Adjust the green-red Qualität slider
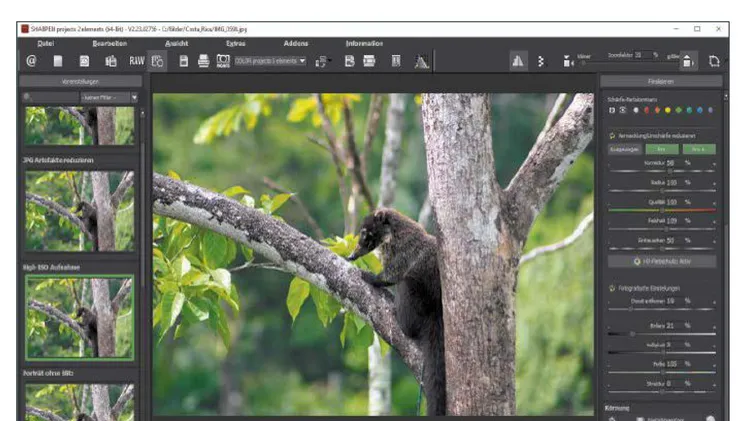 point(662,210)
